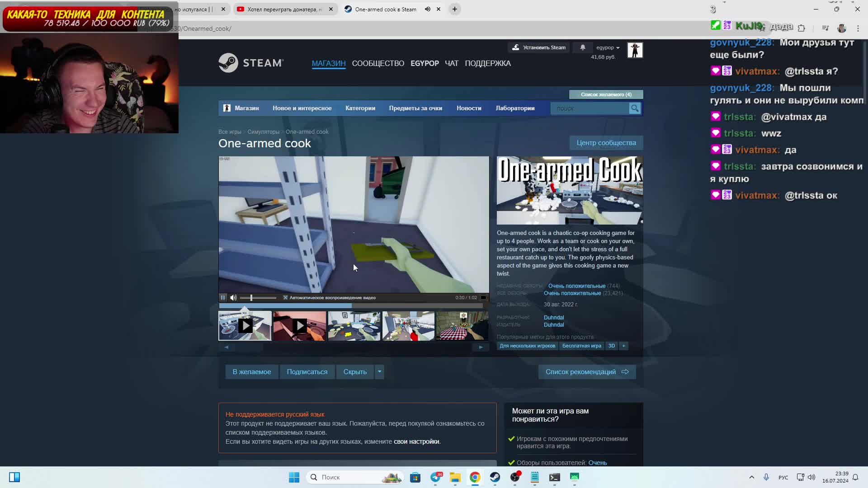This screenshot has width=868, height=488.
Task: Mute the trailer video volume icon
Action: coord(233,297)
